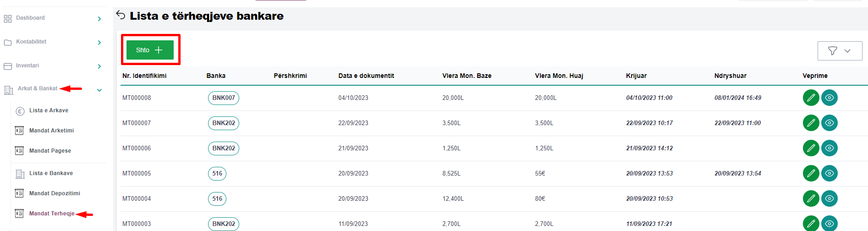View details of record MT000008
Viewport: 868px width, 231px height.
click(829, 98)
